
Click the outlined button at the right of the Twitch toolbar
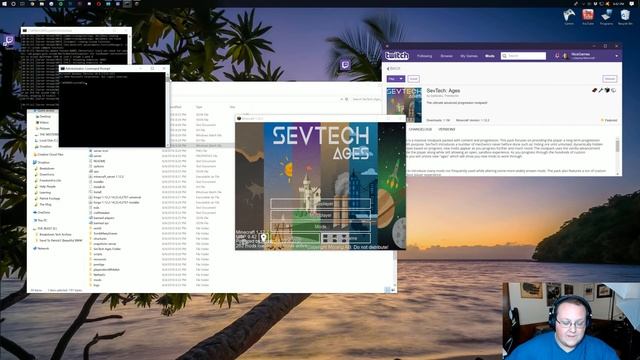(610, 79)
